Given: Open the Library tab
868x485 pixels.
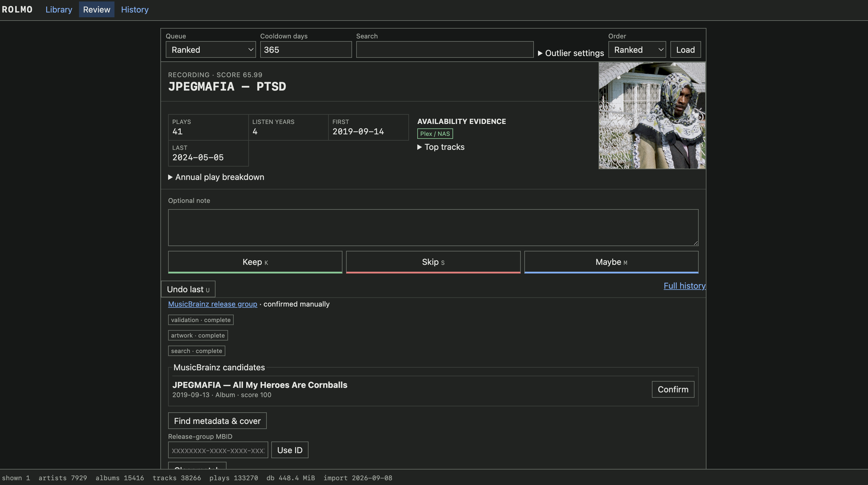Looking at the screenshot, I should coord(59,10).
